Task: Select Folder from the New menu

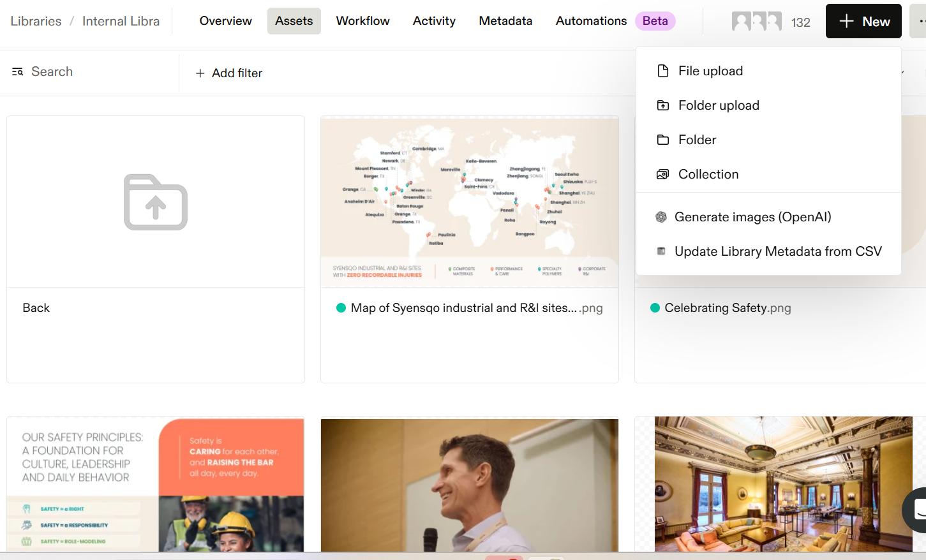Action: coord(697,140)
